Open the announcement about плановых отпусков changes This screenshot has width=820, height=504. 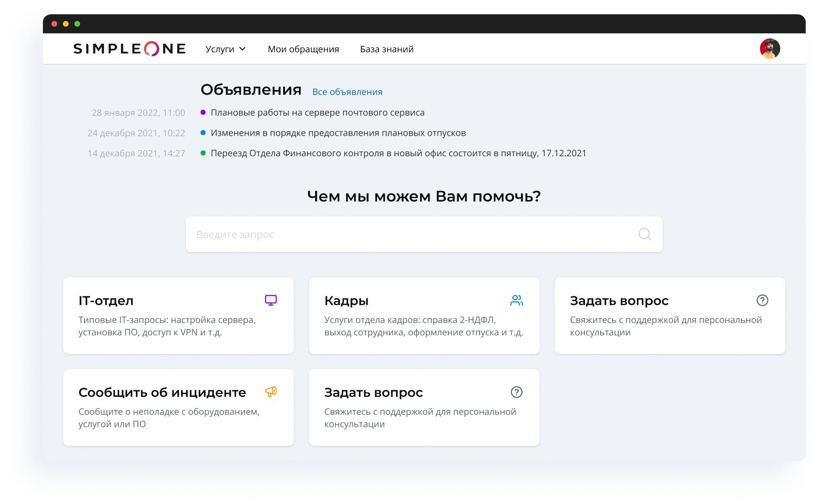(x=338, y=133)
